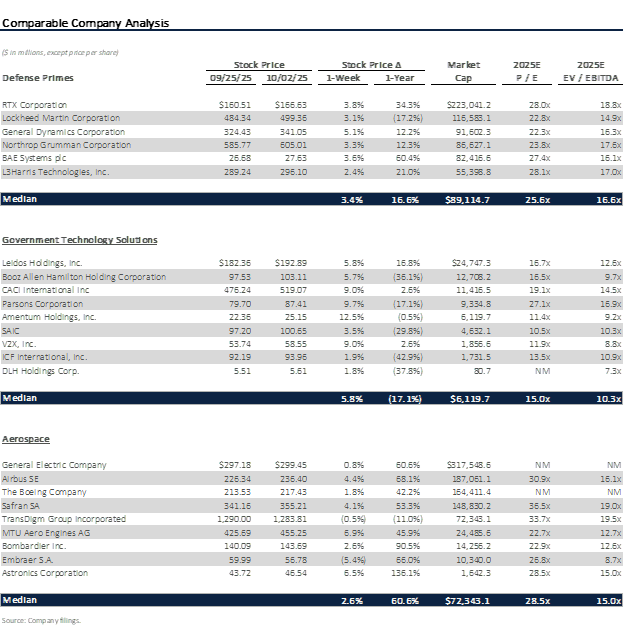Select the RTX Corporation row label
Image resolution: width=624 pixels, height=639 pixels.
(35, 104)
